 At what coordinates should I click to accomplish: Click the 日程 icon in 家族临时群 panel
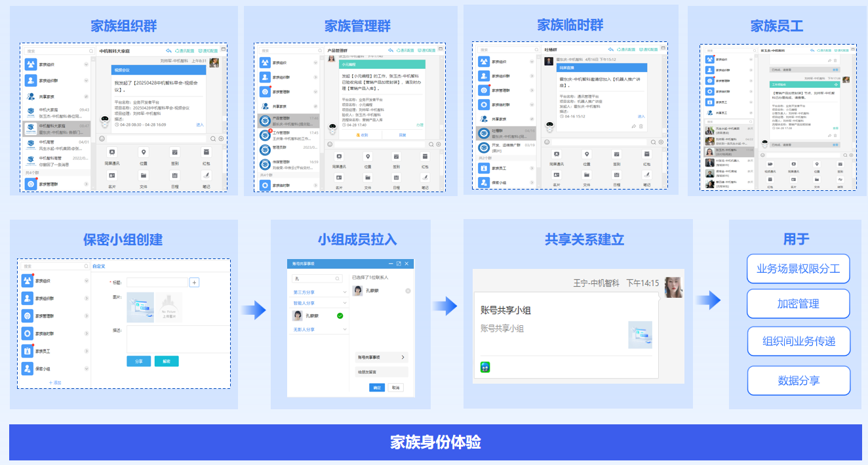point(616,175)
